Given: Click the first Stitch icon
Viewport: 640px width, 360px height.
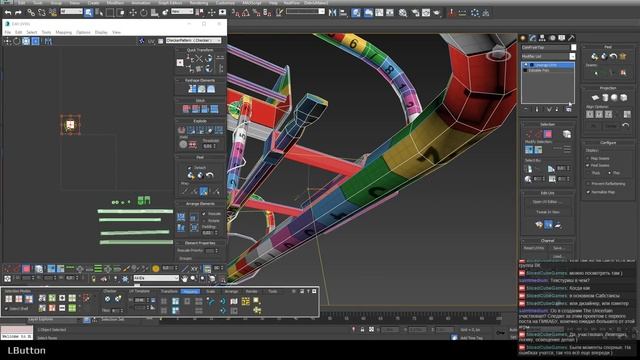Looking at the screenshot, I should point(187,109).
